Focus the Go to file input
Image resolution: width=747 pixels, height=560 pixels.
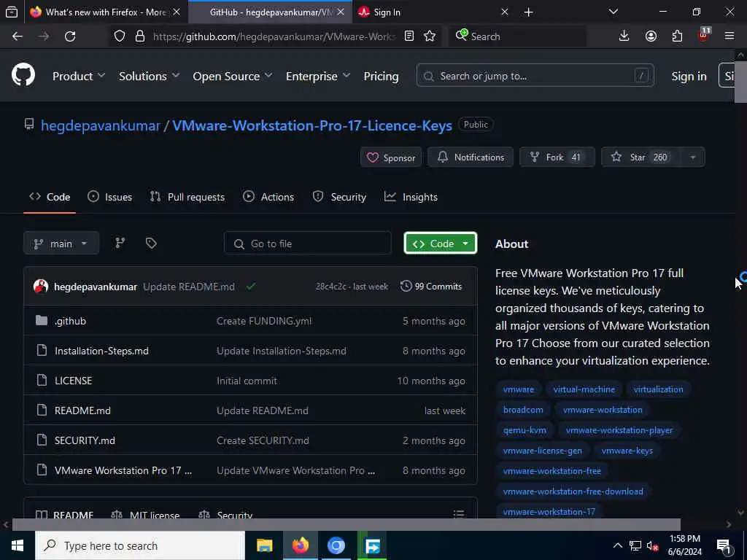pyautogui.click(x=308, y=244)
